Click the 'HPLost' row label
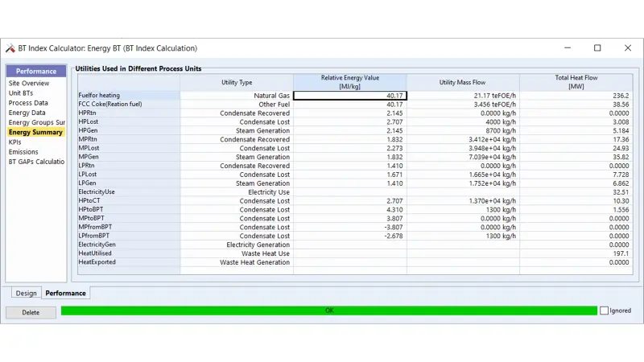 [129, 122]
